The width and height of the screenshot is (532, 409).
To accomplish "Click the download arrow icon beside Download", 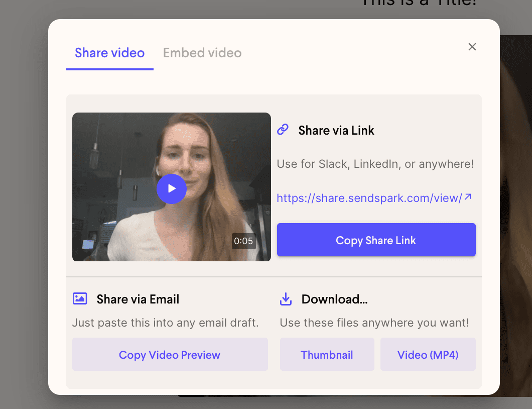I will 286,298.
